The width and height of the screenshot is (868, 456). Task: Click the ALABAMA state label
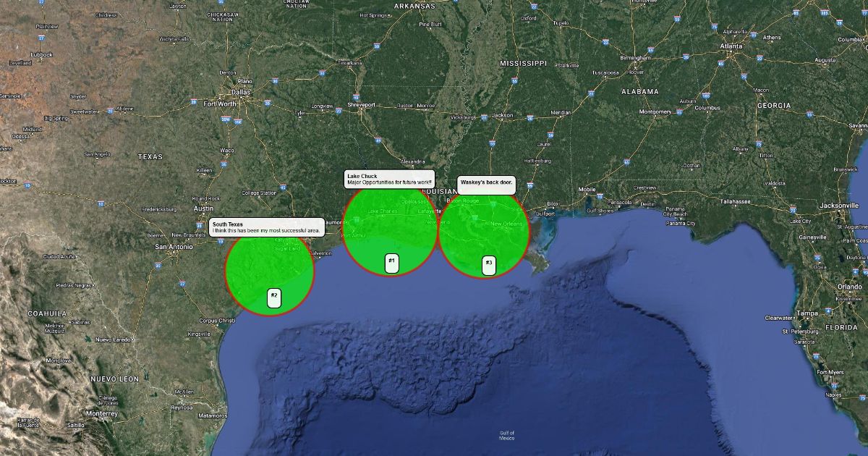(640, 92)
